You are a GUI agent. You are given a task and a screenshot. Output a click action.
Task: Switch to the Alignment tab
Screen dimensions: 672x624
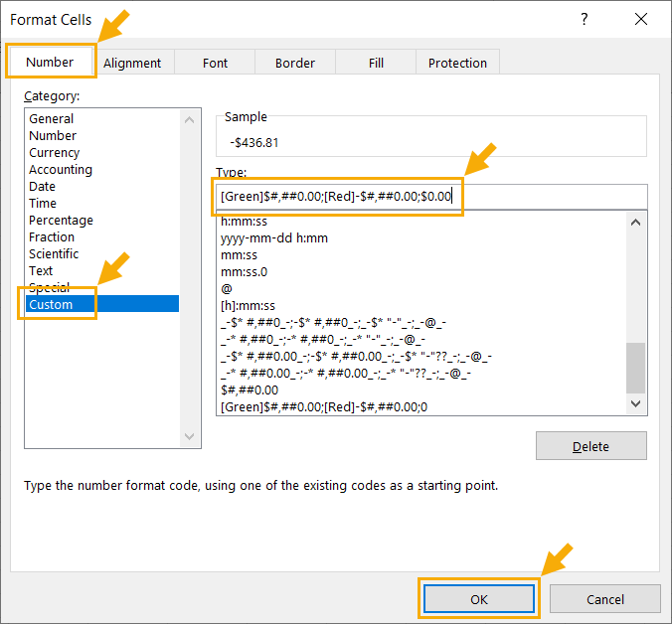132,63
